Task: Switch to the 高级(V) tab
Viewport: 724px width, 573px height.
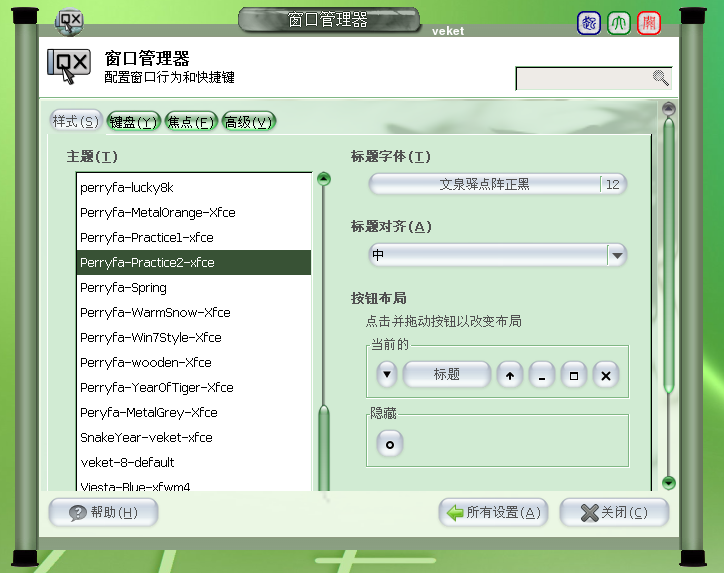Action: (248, 122)
